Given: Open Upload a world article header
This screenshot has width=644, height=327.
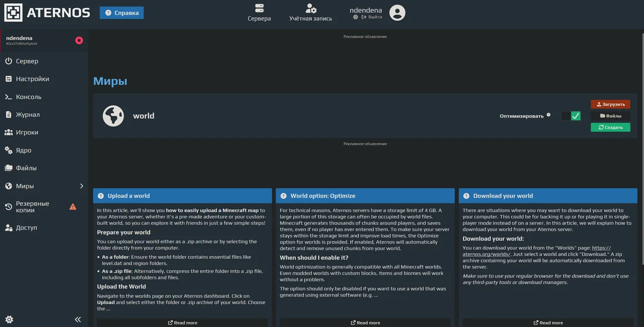Looking at the screenshot, I should [x=182, y=196].
